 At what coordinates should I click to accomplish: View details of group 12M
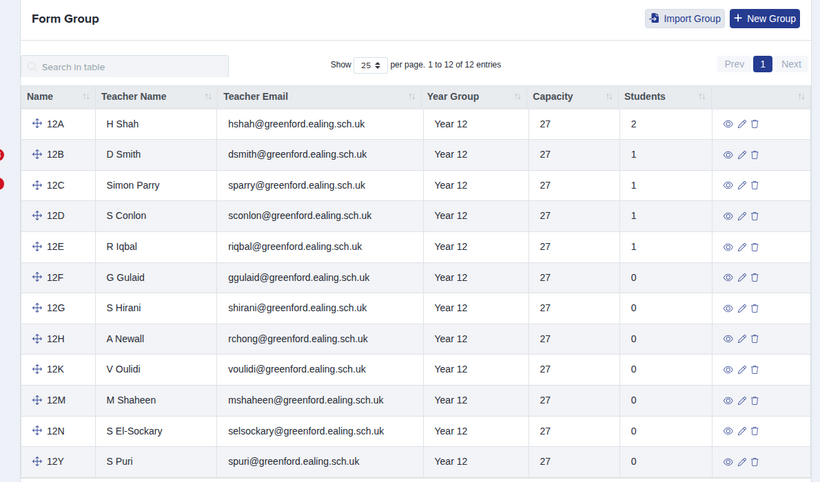pos(728,400)
